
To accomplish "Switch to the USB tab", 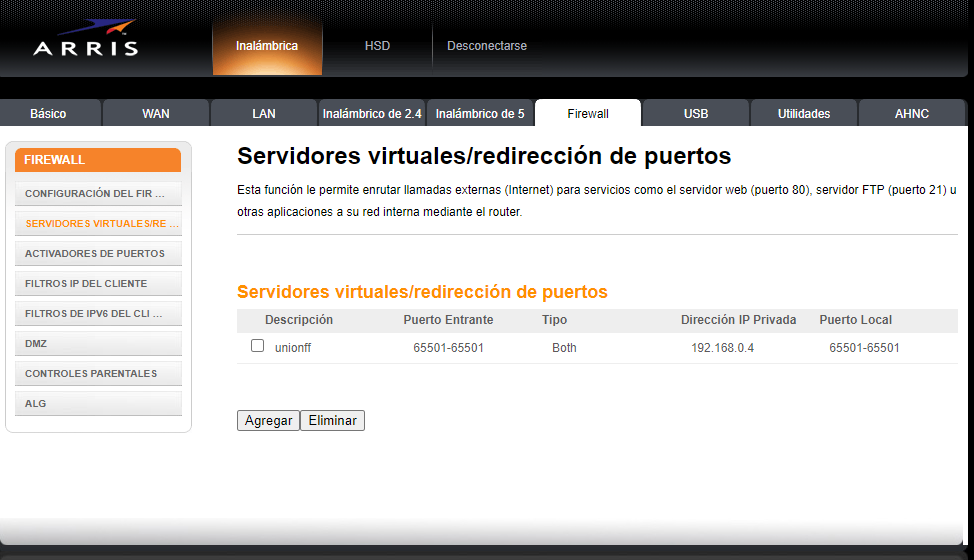I will (696, 114).
